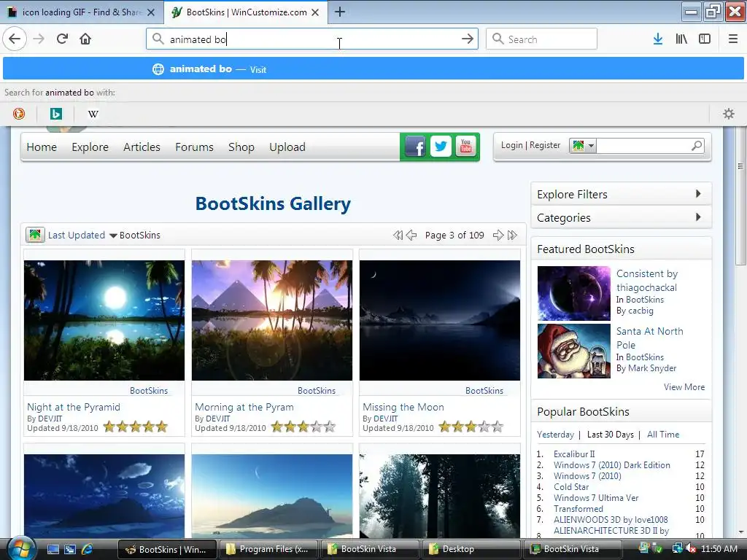Viewport: 747px width, 560px height.
Task: Open the Forums menu item
Action: click(194, 147)
